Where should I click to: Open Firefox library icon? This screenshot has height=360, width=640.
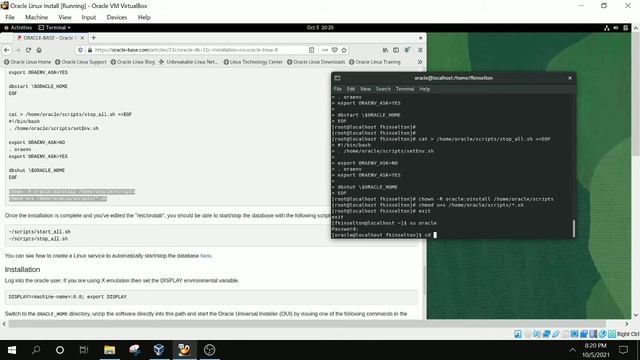(x=385, y=50)
